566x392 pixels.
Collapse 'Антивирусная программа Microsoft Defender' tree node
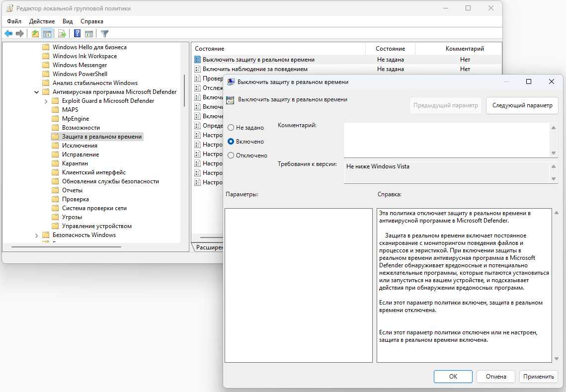36,92
